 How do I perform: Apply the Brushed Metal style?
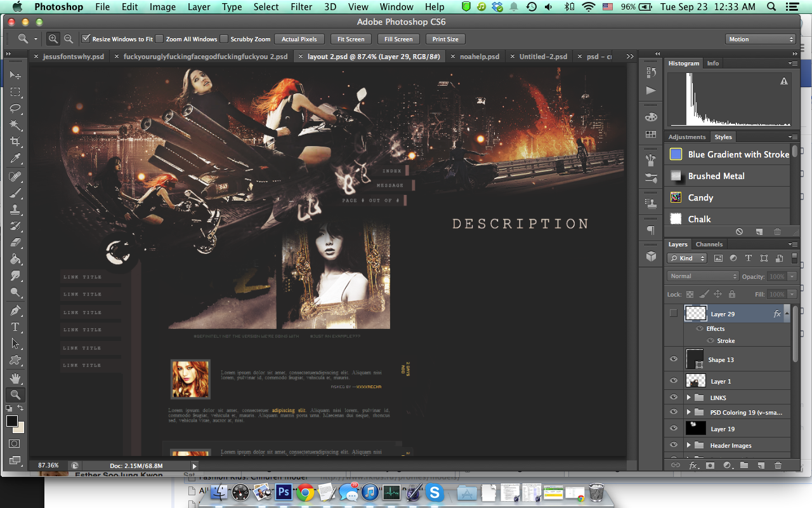[727, 176]
